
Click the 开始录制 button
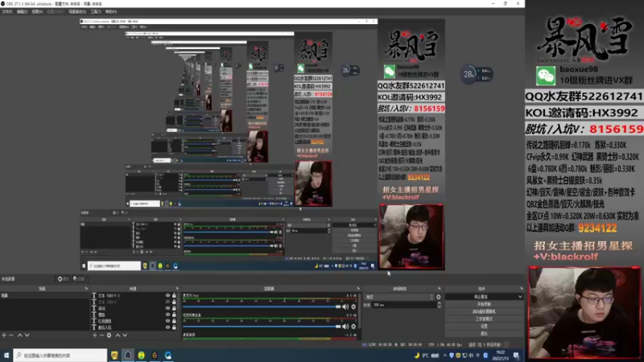click(484, 304)
